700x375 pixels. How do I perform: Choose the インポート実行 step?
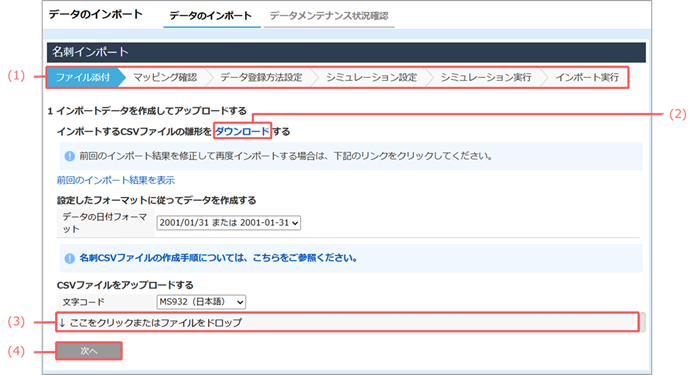click(x=587, y=77)
